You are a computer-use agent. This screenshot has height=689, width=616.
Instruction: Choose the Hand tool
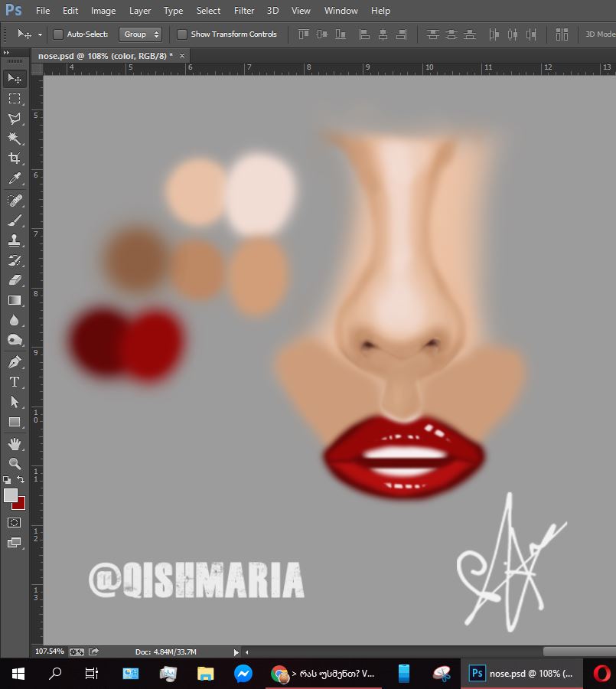coord(14,444)
